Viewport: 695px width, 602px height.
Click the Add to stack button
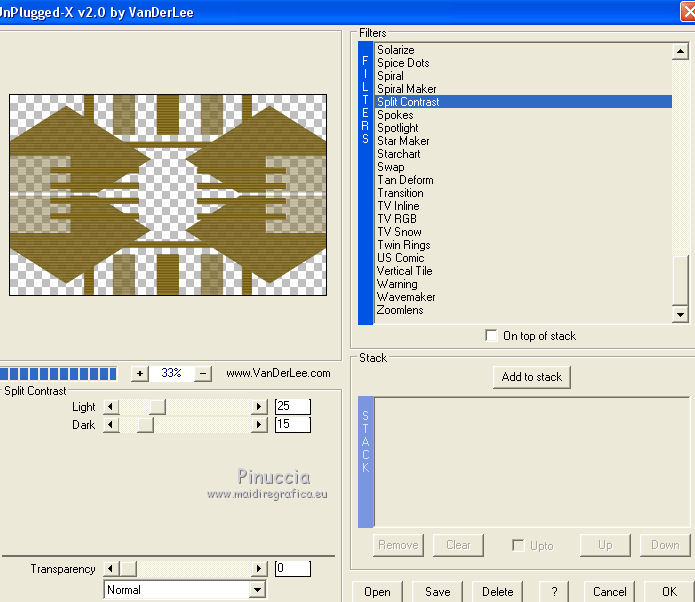point(531,377)
